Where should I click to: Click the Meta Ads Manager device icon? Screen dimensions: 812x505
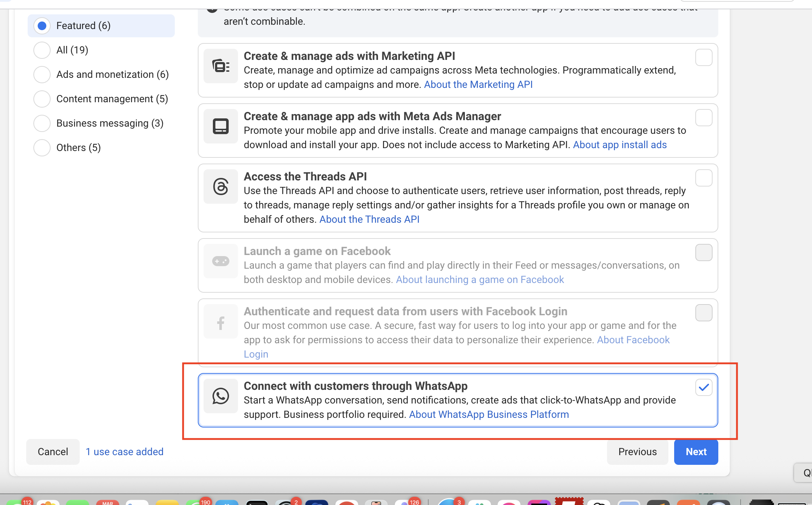tap(221, 126)
